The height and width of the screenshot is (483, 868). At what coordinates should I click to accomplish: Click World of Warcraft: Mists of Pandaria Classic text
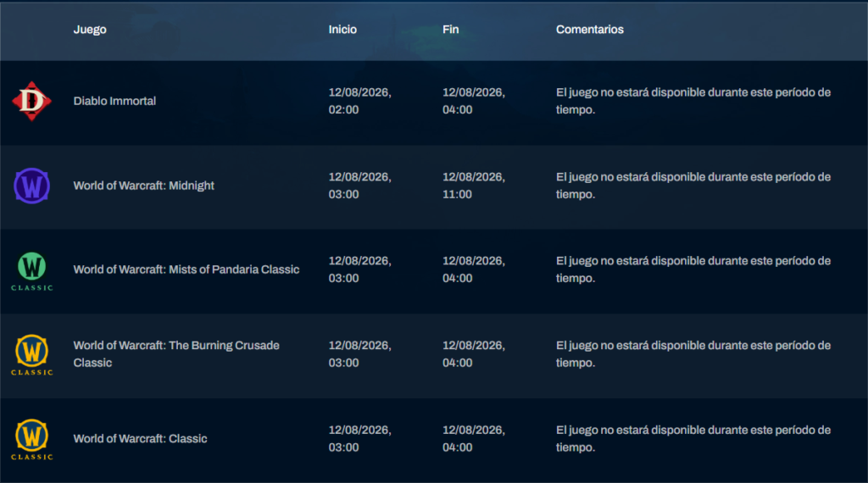point(186,269)
